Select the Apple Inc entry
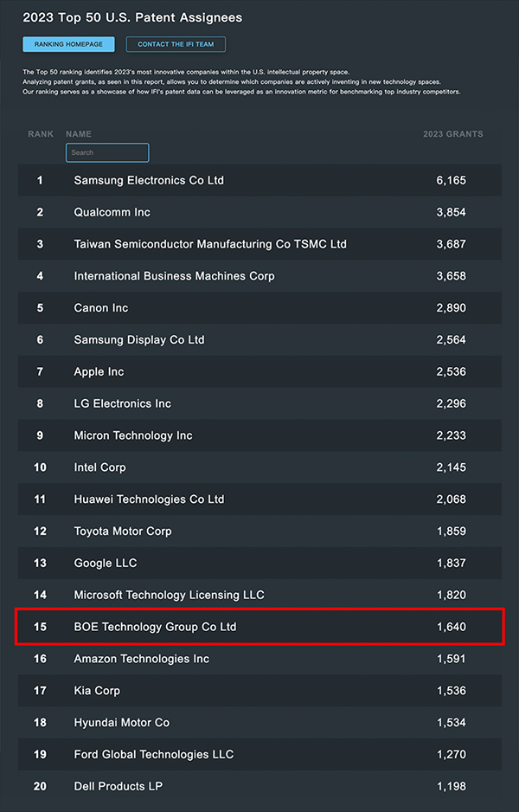 (99, 372)
